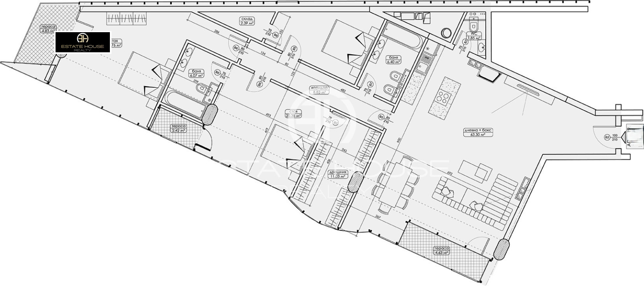Select the coffee table in front of the sofa
The height and width of the screenshot is (286, 644).
coord(476,172)
